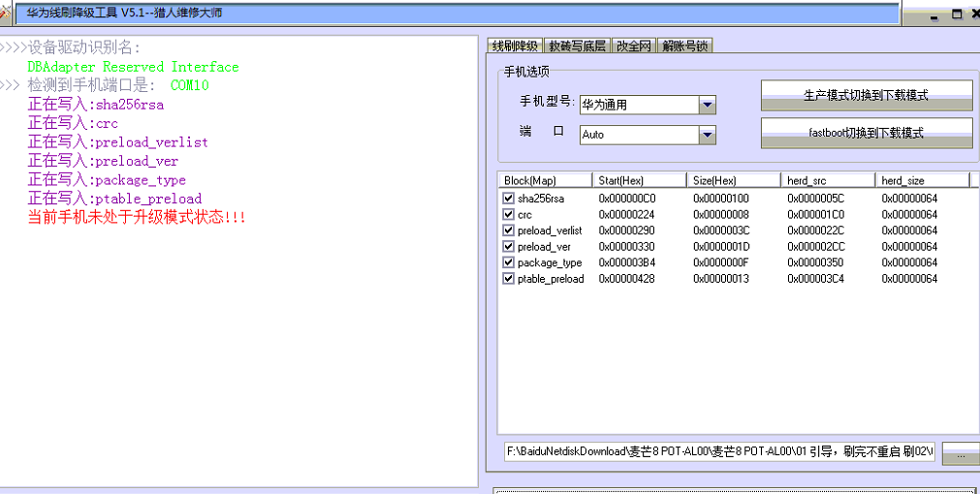Open the 端口 Auto dropdown arrow

(x=708, y=135)
